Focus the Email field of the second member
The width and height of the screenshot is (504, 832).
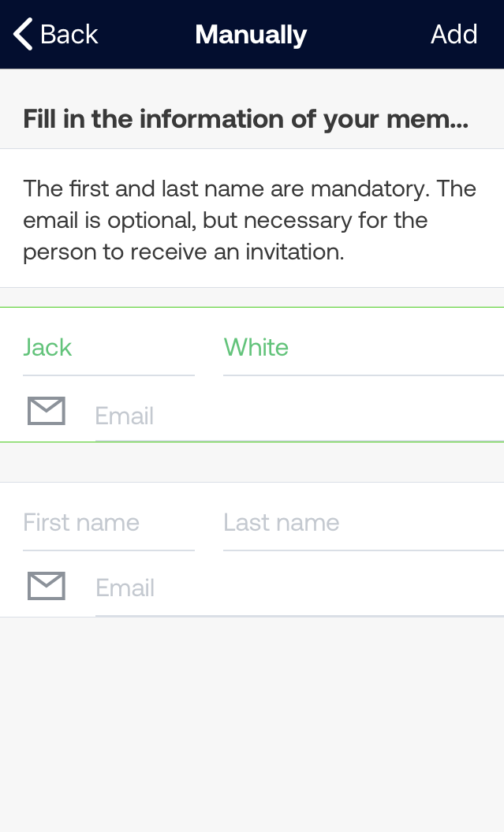[300, 588]
